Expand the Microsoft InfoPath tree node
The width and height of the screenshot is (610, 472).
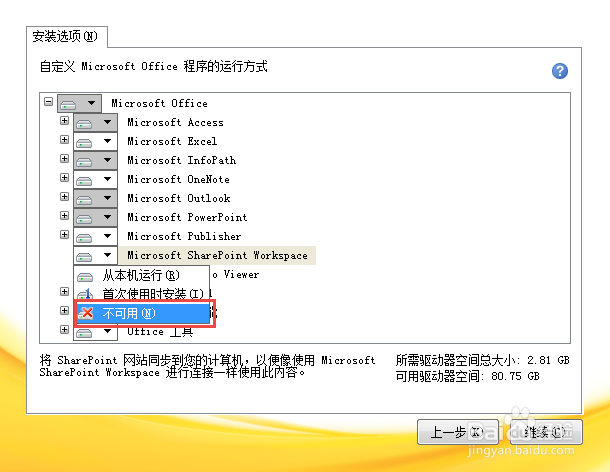pos(65,158)
